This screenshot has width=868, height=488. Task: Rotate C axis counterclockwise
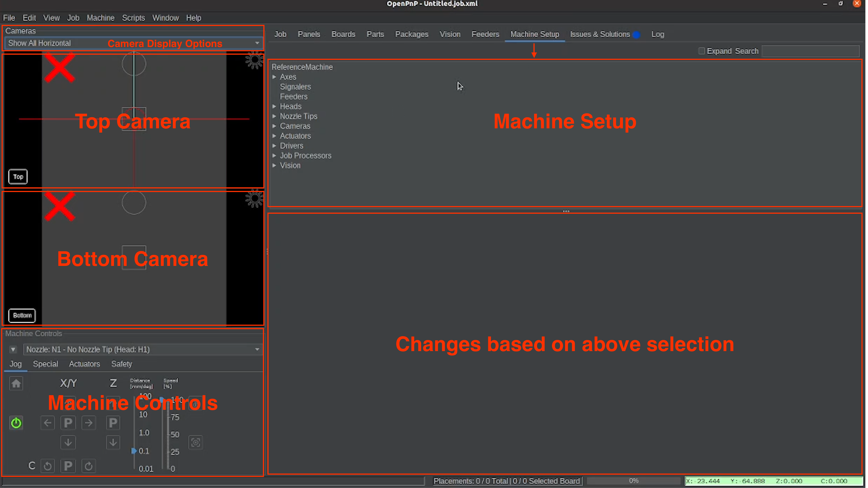(47, 466)
